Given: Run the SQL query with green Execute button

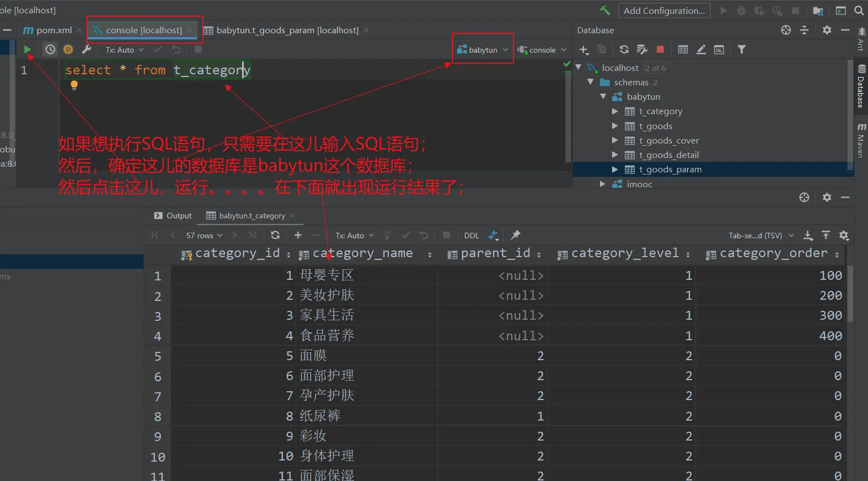Looking at the screenshot, I should click(27, 50).
